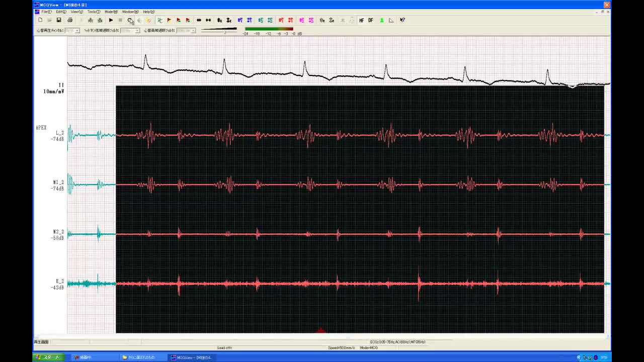
Task: Click the New document icon
Action: pos(40,20)
